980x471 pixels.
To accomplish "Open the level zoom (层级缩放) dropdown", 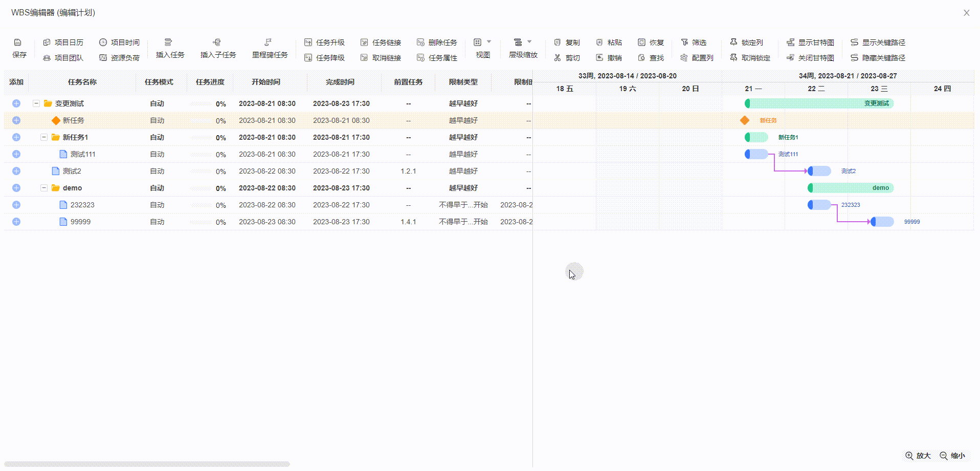I will click(x=523, y=42).
